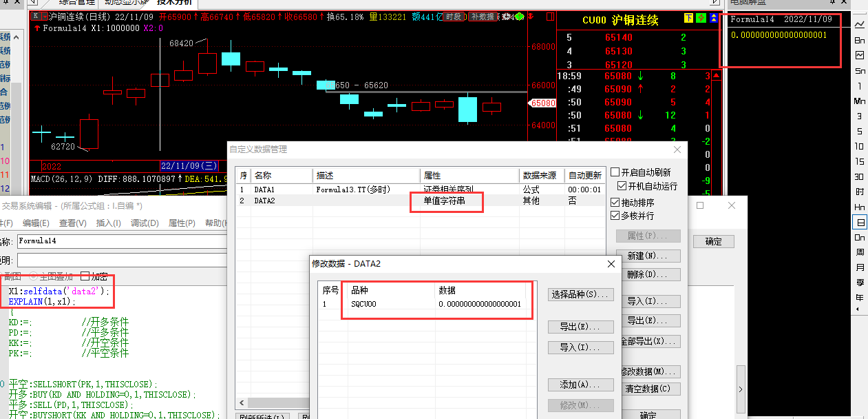Select the 主图叠加 radio option
Viewport: 868px width, 419px height.
[x=33, y=276]
